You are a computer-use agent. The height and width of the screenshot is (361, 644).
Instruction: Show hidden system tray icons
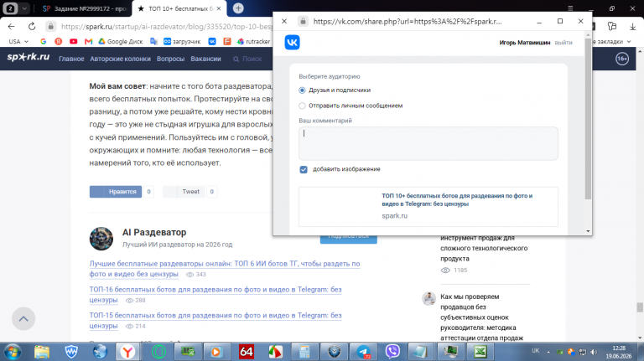click(x=548, y=352)
